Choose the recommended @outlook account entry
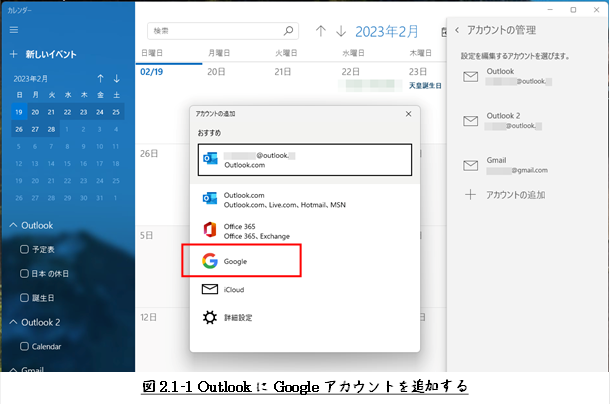Screen dimensions: 610x405 pos(305,160)
